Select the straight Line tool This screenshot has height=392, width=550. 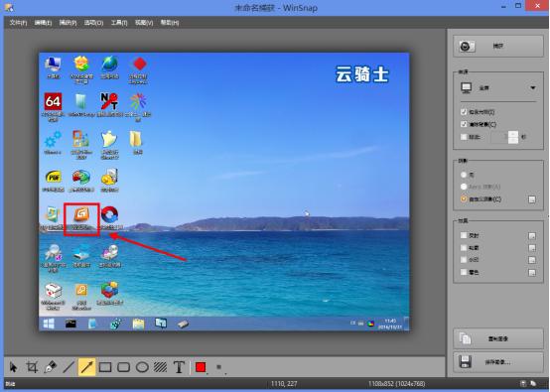pos(69,367)
